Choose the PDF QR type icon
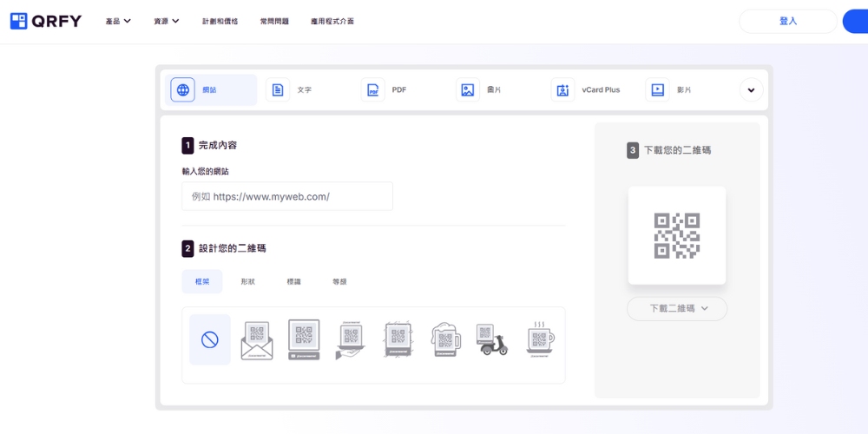Screen dimensions: 868x434 coord(373,89)
